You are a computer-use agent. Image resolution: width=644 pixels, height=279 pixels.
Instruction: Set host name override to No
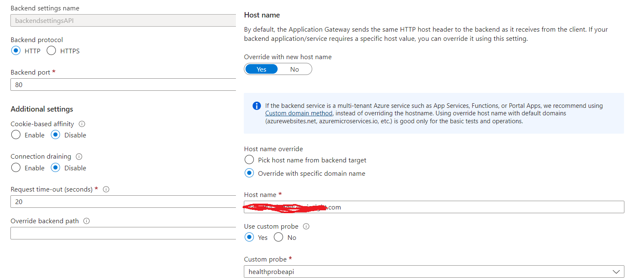(295, 69)
